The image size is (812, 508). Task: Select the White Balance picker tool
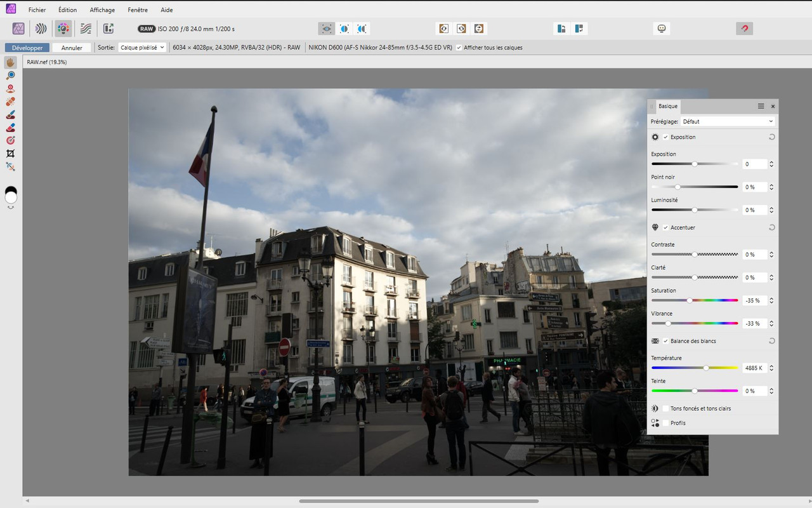point(11,166)
